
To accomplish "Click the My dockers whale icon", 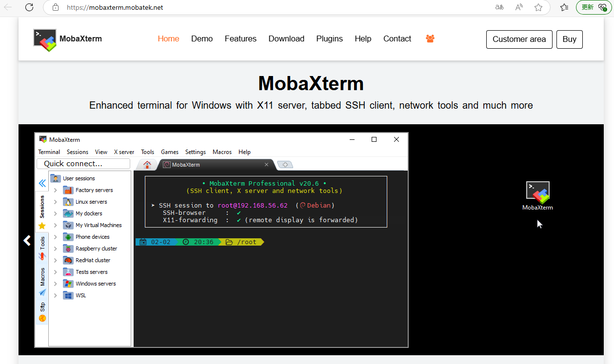I will pyautogui.click(x=68, y=213).
